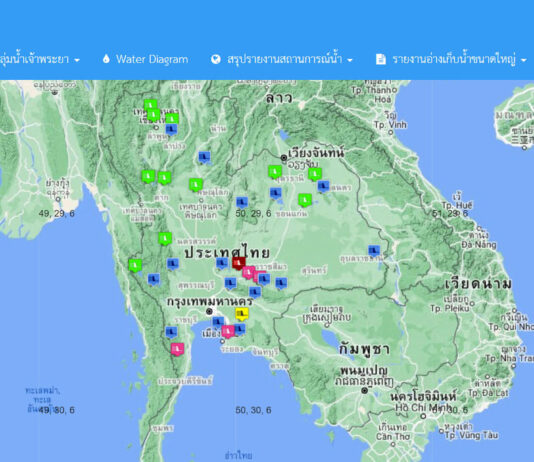Select the blue reservoir marker near อุบลราชธานี
The image size is (534, 462).
point(374,251)
